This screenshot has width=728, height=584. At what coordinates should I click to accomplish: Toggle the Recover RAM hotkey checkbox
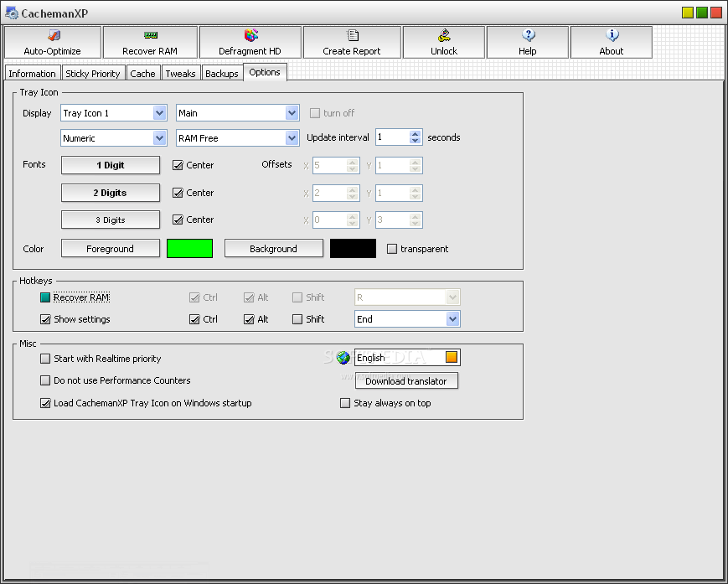tap(45, 297)
